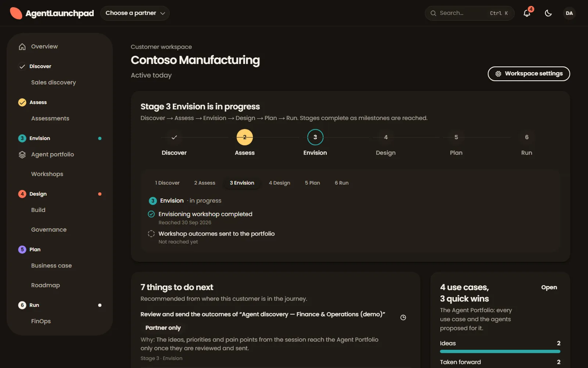Viewport: 588px width, 368px height.
Task: Click the Run white status dot in sidebar
Action: coord(100,305)
